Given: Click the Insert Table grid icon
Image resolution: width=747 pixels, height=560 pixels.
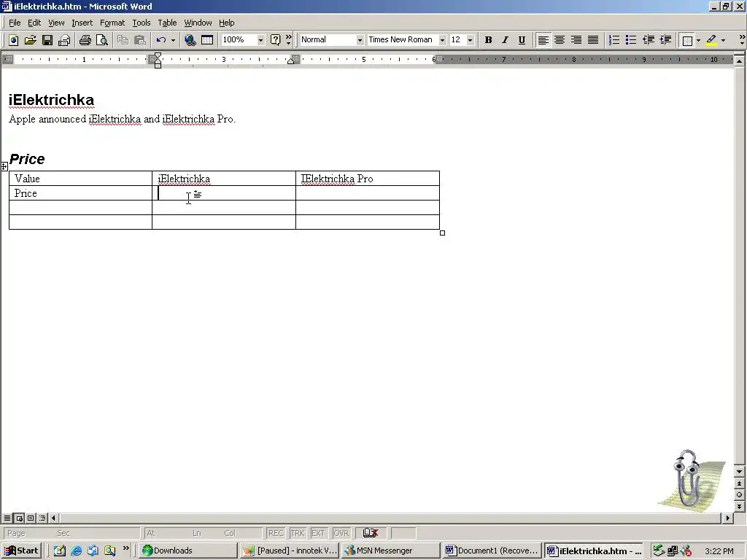Looking at the screenshot, I should click(x=207, y=40).
